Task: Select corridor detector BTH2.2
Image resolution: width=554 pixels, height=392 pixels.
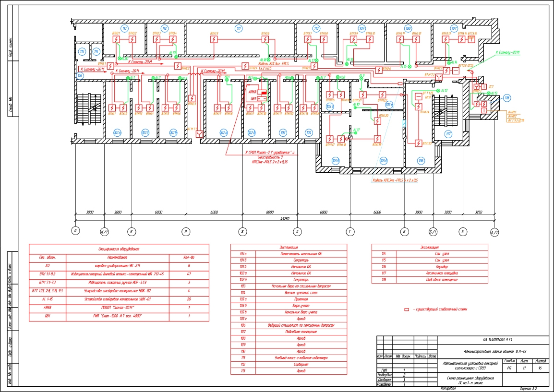Action: tap(178, 66)
